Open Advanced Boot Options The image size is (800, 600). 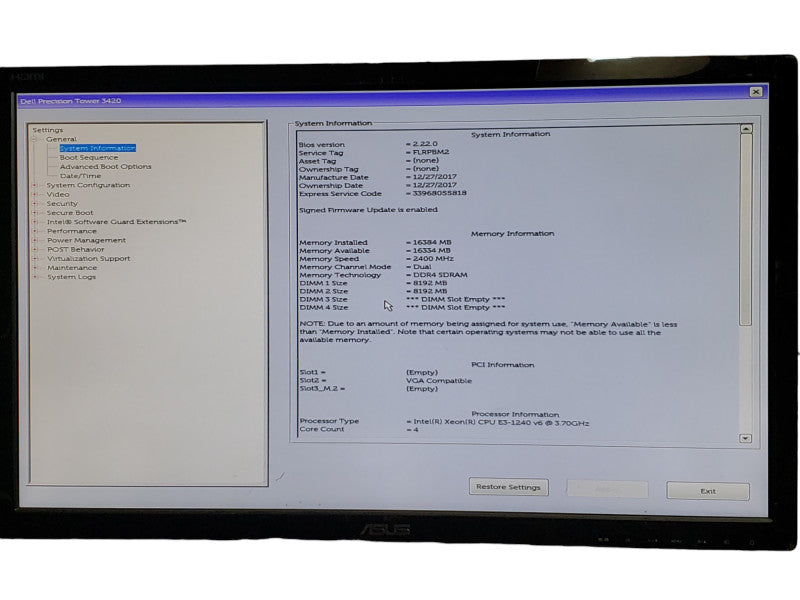[x=106, y=166]
